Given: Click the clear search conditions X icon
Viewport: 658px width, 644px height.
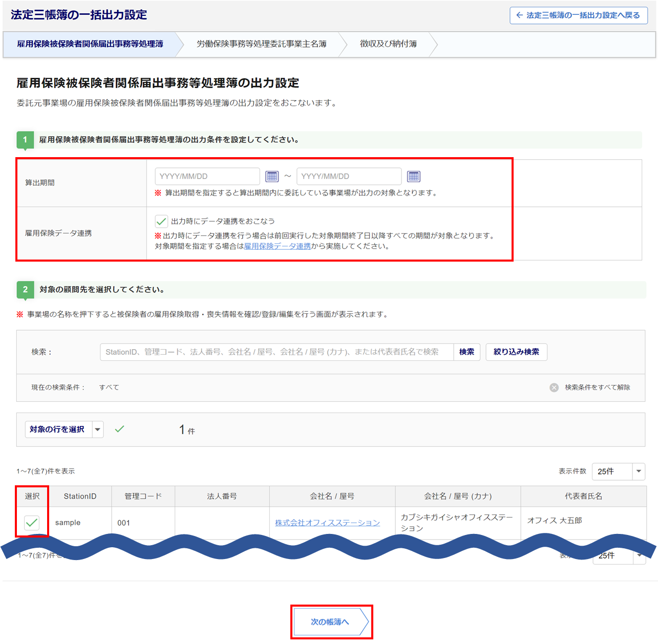Looking at the screenshot, I should click(x=554, y=388).
